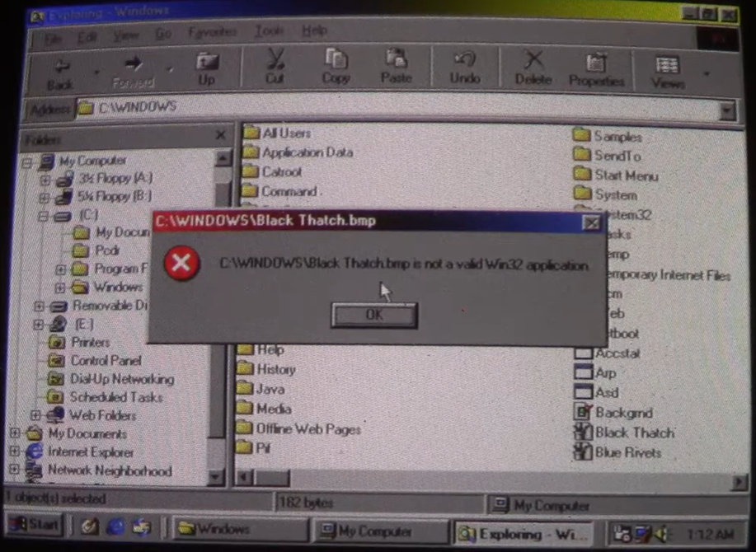Open the View menu
This screenshot has width=756, height=552.
(x=126, y=35)
